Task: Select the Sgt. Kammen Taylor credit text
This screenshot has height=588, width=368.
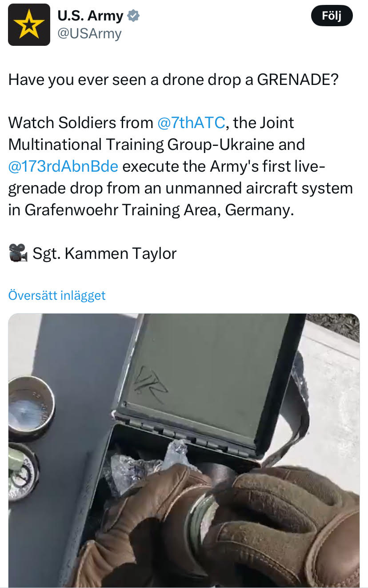Action: 104,253
